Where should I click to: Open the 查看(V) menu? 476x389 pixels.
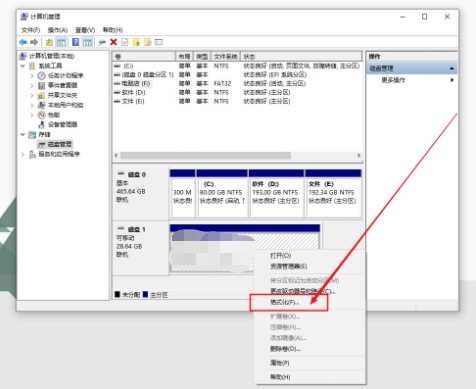click(85, 30)
